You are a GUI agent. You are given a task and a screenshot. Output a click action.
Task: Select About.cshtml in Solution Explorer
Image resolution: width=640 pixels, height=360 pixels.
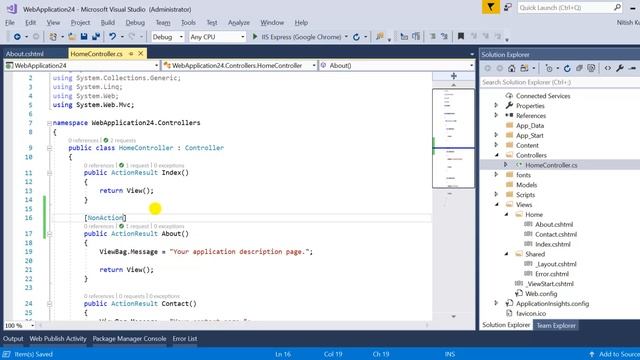coord(553,224)
